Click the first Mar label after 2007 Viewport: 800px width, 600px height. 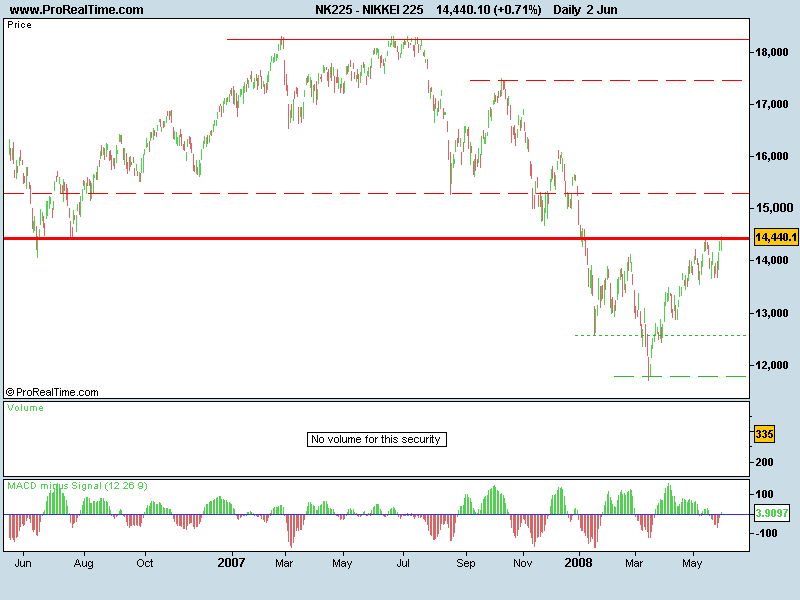point(284,563)
